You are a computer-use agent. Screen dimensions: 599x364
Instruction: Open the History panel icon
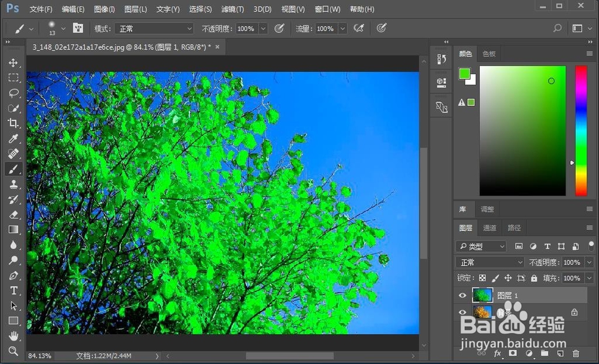(x=441, y=59)
